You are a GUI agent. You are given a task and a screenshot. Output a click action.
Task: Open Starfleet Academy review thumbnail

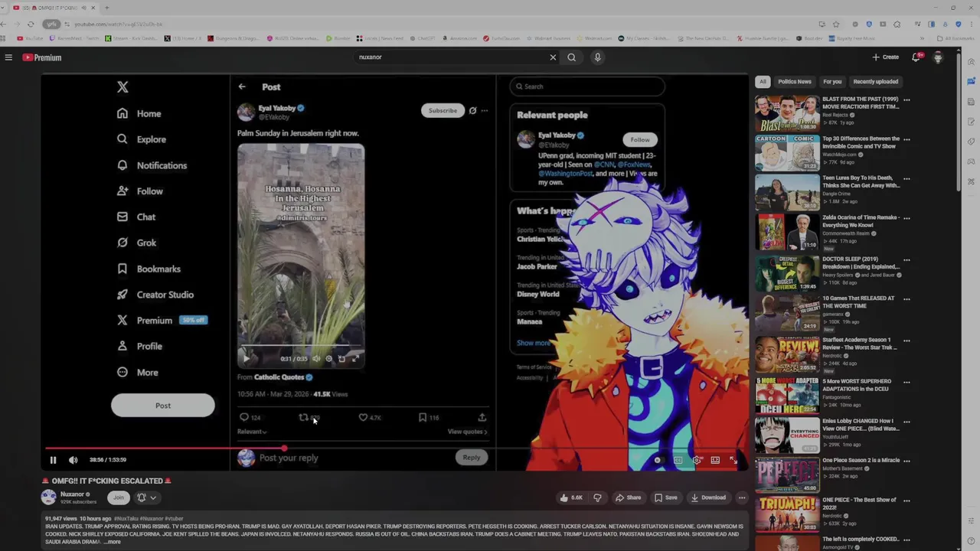pos(787,353)
